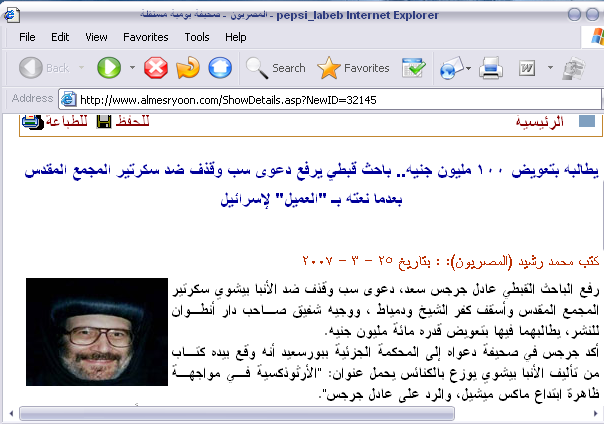Click the Address label
Screen dimensions: 604x424
coord(32,98)
